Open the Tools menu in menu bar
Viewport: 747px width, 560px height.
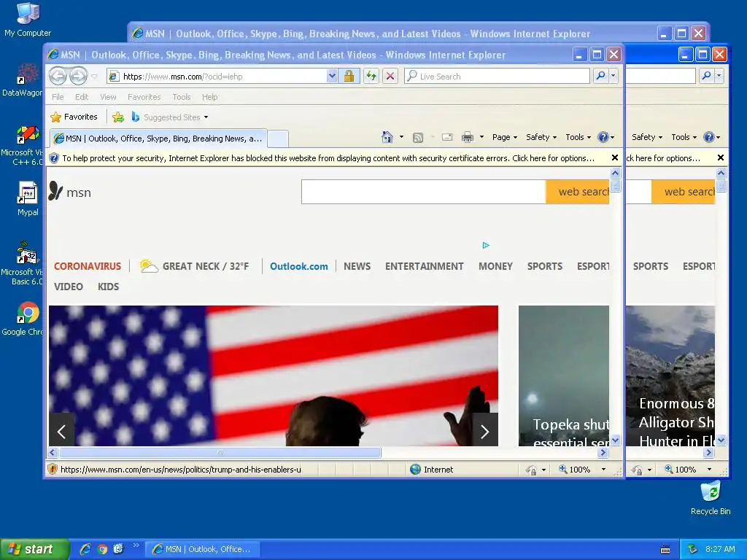(182, 97)
